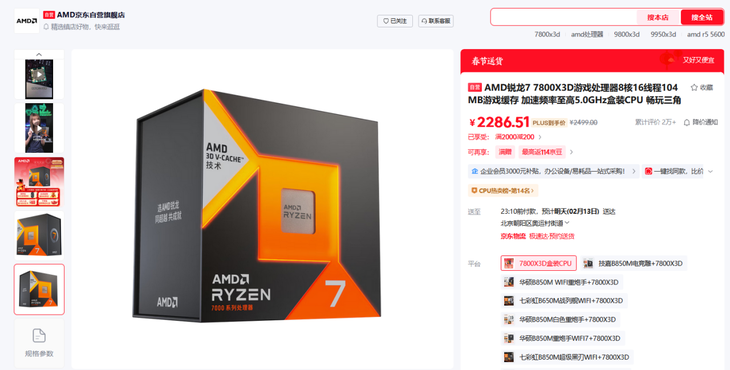Image resolution: width=730 pixels, height=370 pixels.
Task: Open the 9800x3d suggested search link
Action: [x=627, y=34]
